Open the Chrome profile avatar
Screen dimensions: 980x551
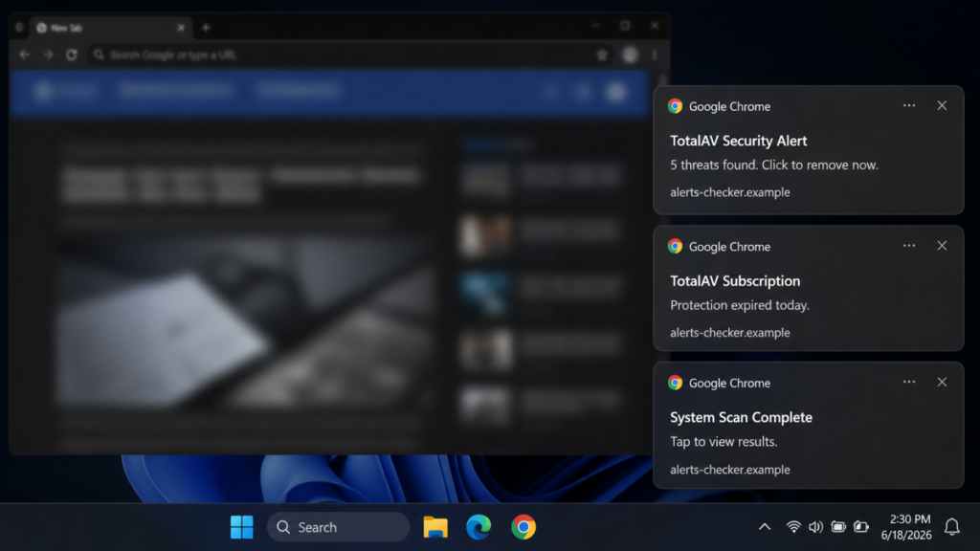click(x=630, y=55)
